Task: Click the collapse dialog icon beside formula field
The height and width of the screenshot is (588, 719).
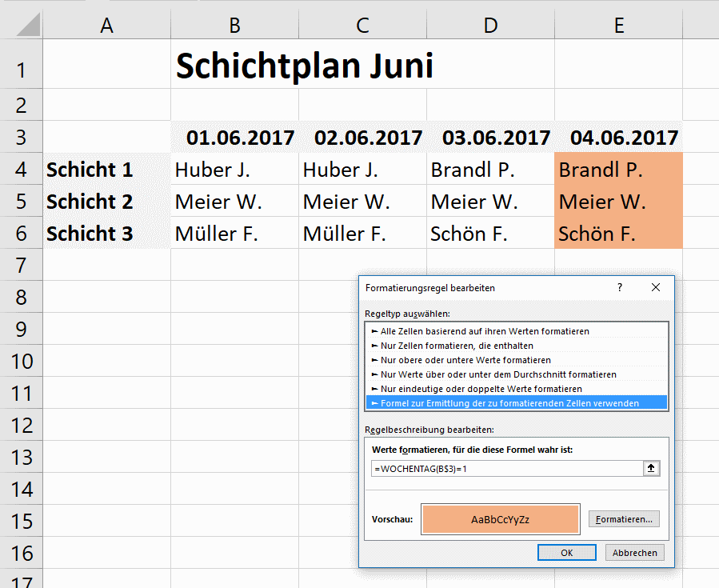Action: click(x=651, y=468)
